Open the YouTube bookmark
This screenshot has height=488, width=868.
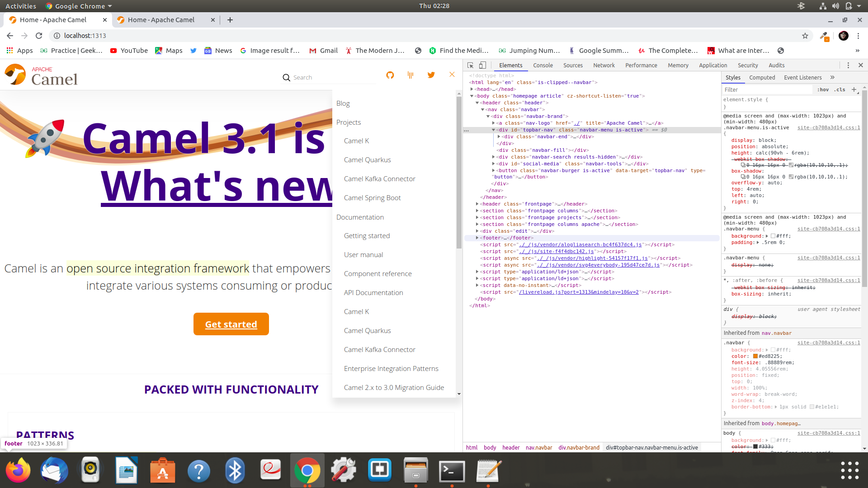(x=129, y=51)
